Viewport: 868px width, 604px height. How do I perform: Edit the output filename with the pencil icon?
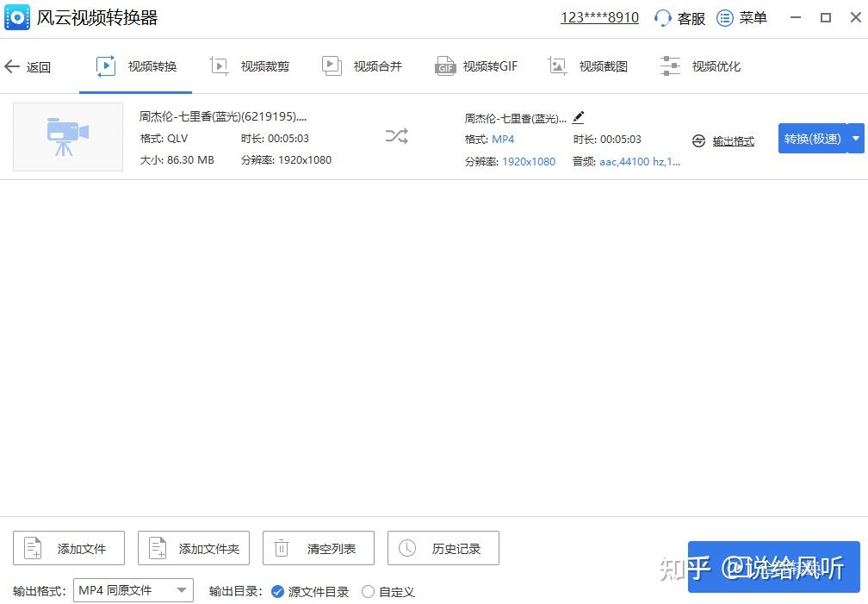pos(578,117)
